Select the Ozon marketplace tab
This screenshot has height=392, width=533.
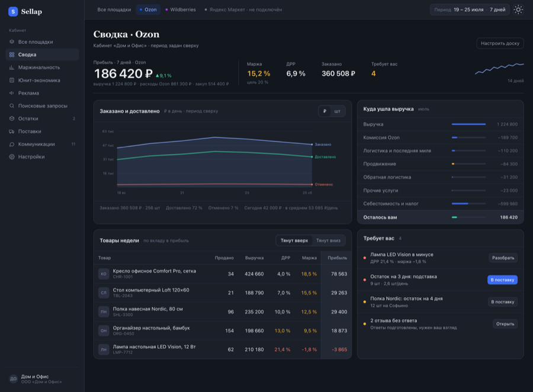click(148, 9)
